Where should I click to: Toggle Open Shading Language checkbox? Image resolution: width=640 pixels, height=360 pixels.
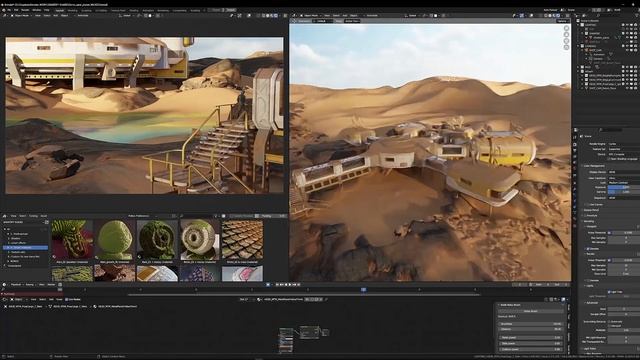tap(609, 159)
